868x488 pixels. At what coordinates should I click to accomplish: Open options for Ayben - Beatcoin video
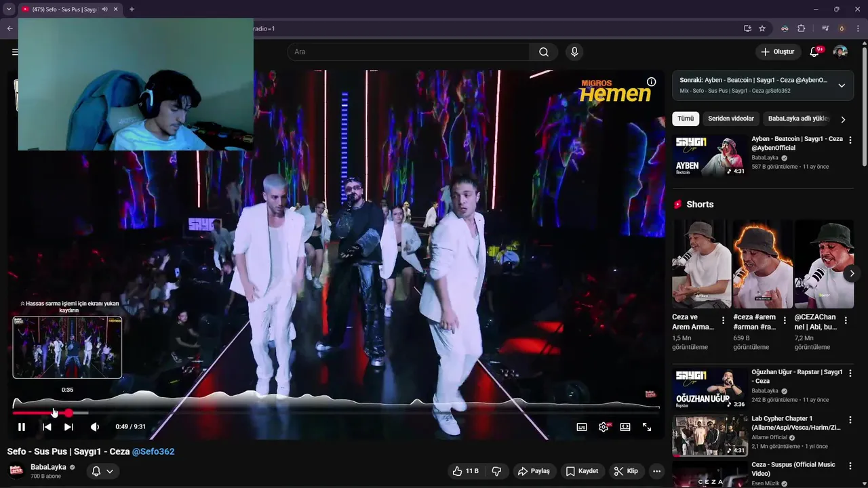pos(850,140)
